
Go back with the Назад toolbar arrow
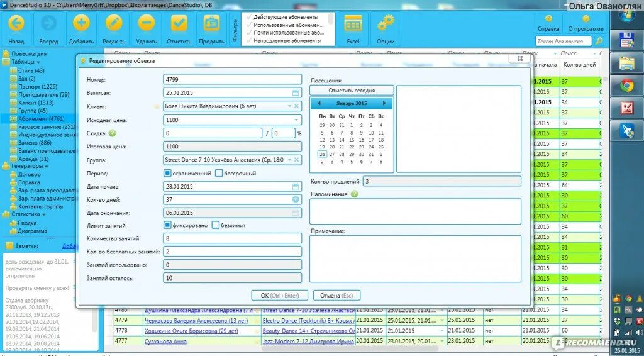pyautogui.click(x=16, y=23)
